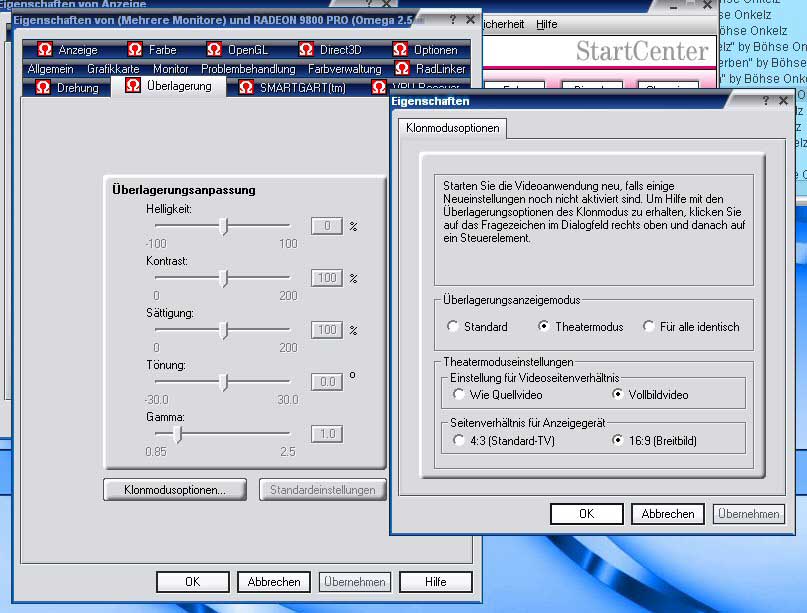The width and height of the screenshot is (807, 613).
Task: Click the omega icon on RadLinker tab
Action: tap(402, 68)
